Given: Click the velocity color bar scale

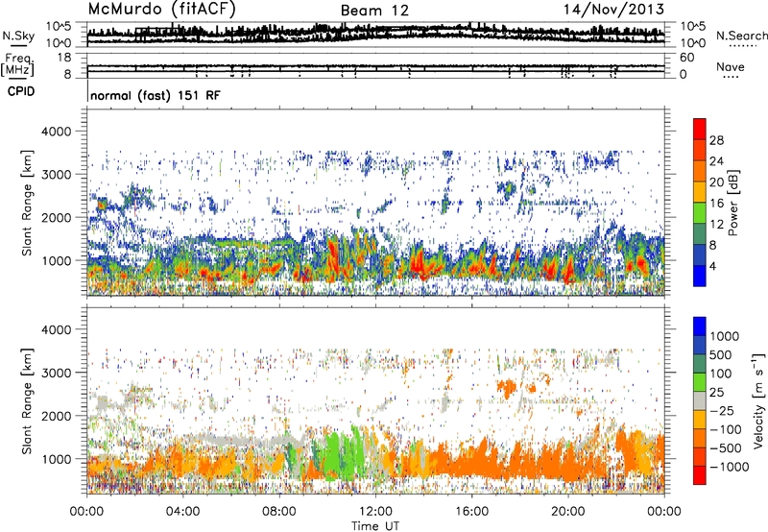Looking at the screenshot, I should point(700,400).
